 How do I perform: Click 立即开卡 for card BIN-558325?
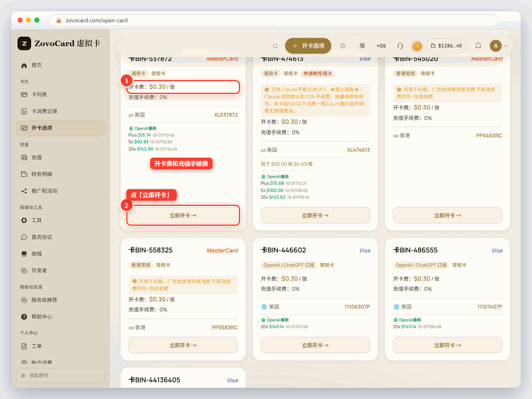click(183, 345)
